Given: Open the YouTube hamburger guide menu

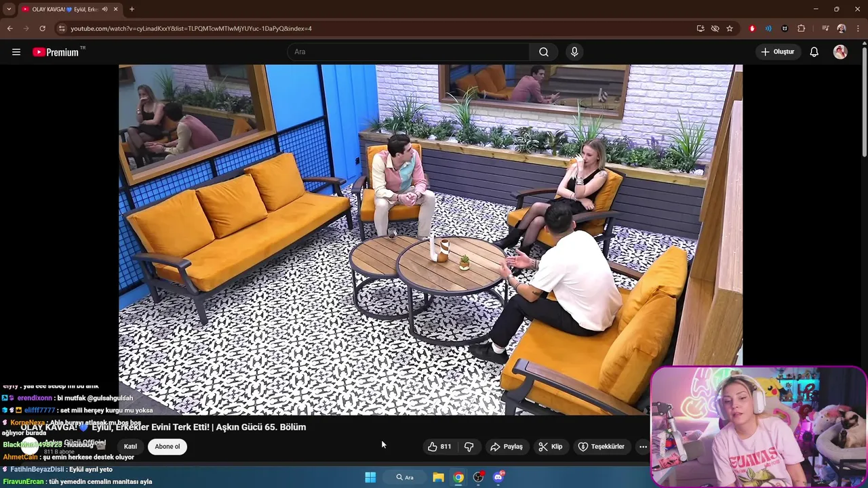Looking at the screenshot, I should pos(16,52).
